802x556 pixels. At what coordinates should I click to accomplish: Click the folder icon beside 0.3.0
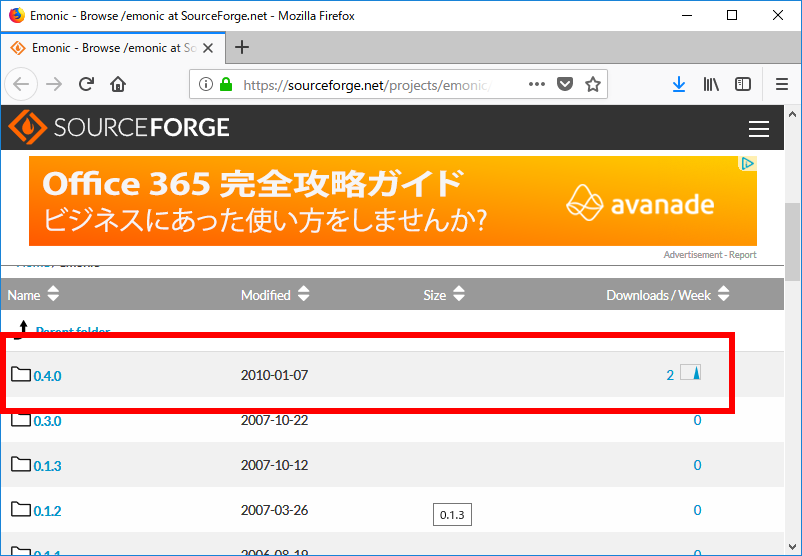21,419
